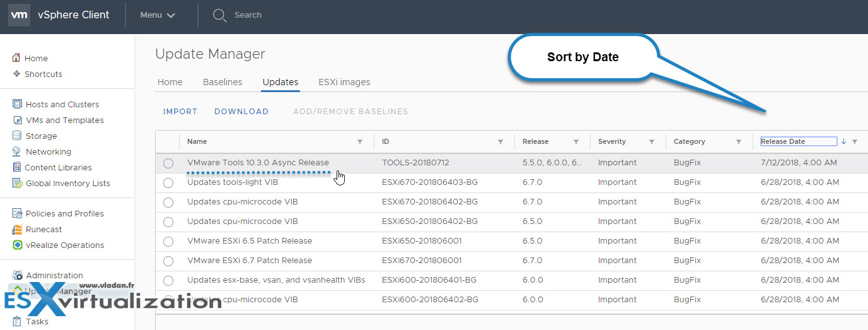Open the Severity column filter dropdown

652,142
